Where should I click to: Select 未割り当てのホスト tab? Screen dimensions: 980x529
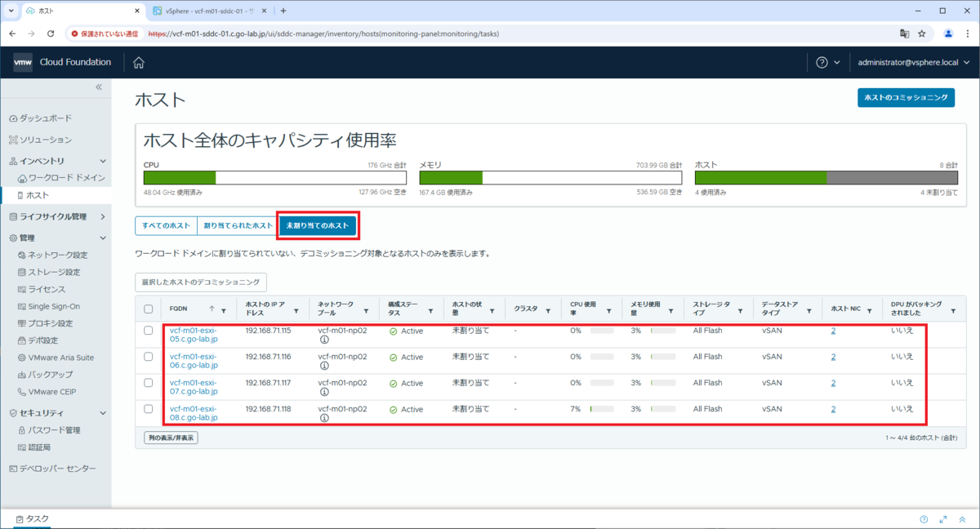click(x=318, y=225)
